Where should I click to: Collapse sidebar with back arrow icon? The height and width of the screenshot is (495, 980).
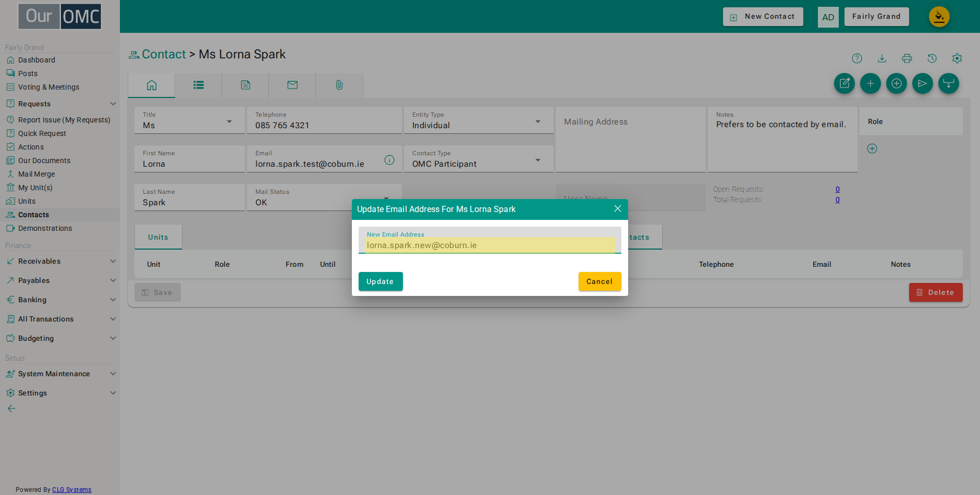[11, 409]
